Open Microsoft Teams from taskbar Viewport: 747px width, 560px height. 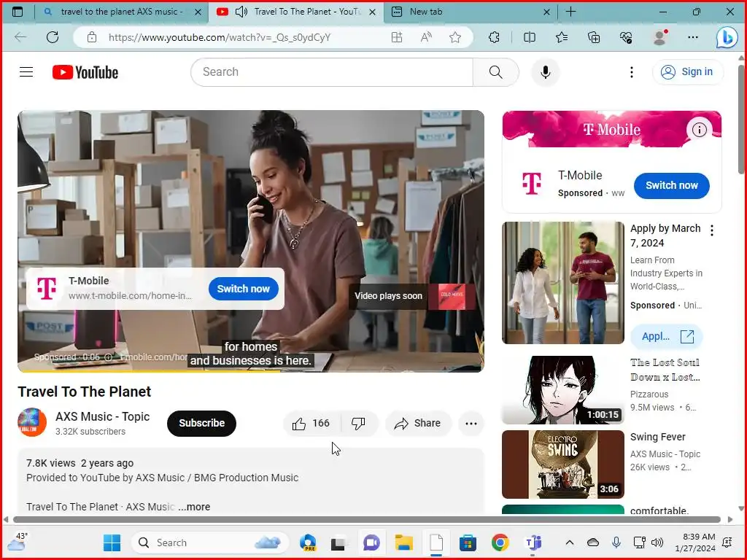[533, 542]
